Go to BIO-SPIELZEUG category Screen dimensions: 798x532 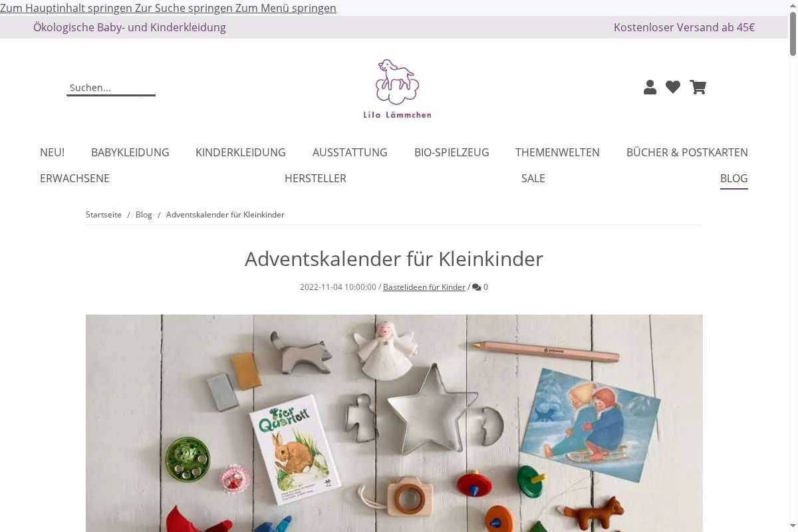452,152
